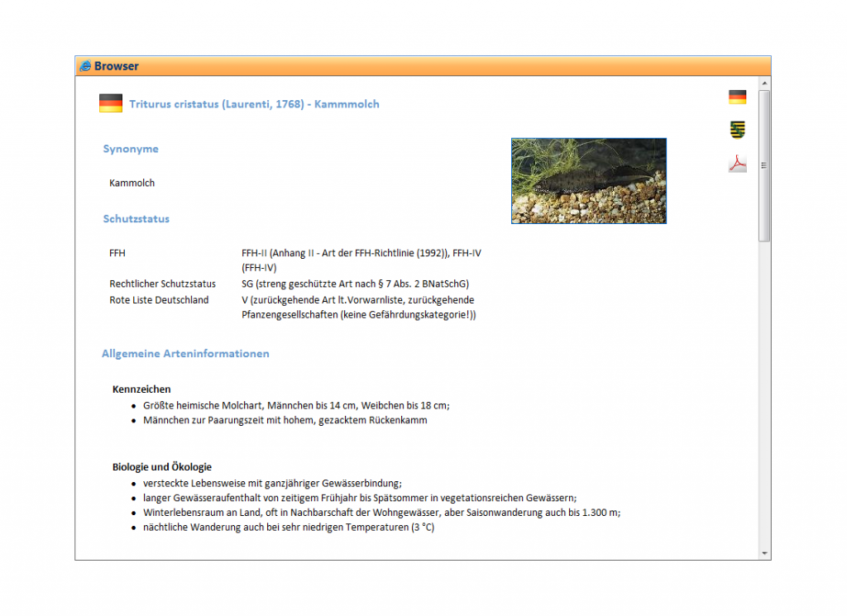Click the 'Rechtlicher Schutzstatus' label
The height and width of the screenshot is (616, 847).
click(x=163, y=284)
